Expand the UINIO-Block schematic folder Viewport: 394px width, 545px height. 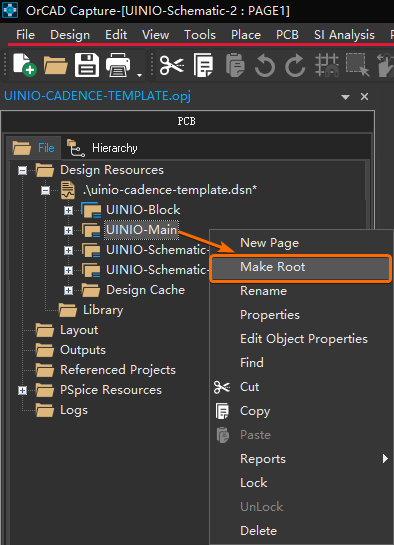click(x=68, y=210)
